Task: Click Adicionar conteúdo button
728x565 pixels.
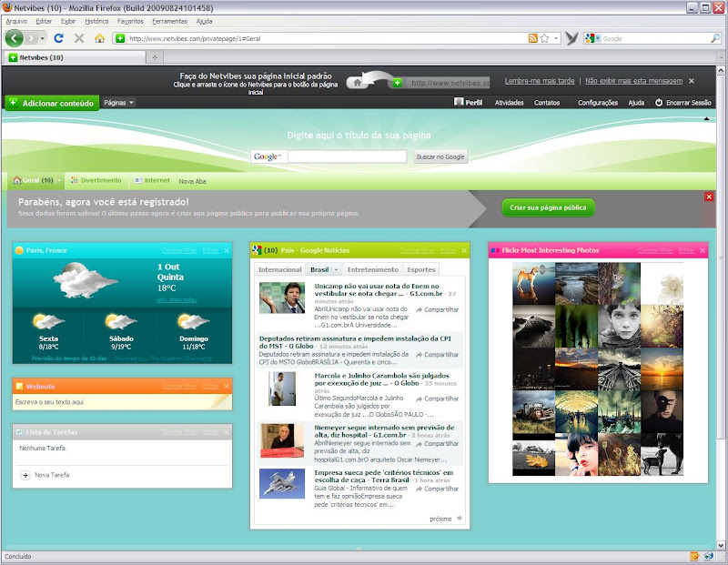Action: pyautogui.click(x=52, y=103)
